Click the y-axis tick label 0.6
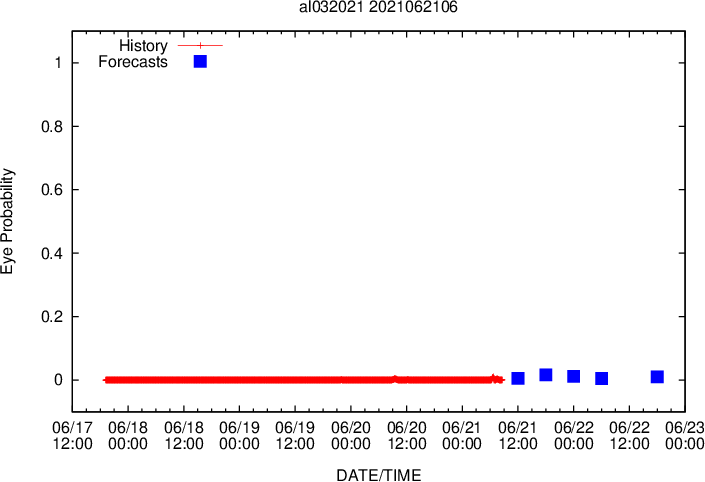 coord(52,190)
